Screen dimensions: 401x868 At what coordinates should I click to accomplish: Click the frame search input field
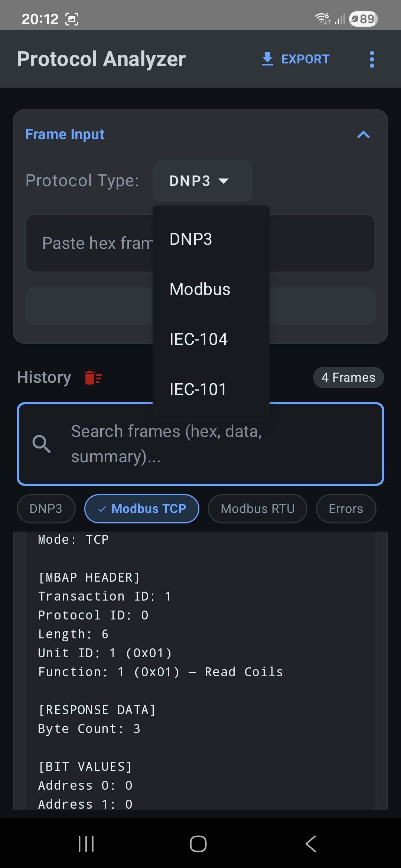click(200, 444)
